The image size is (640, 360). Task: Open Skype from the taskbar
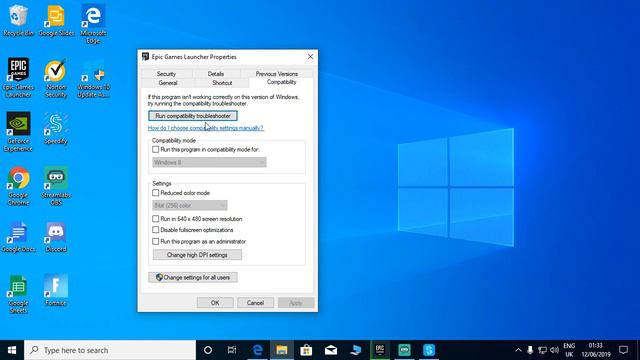coord(429,350)
